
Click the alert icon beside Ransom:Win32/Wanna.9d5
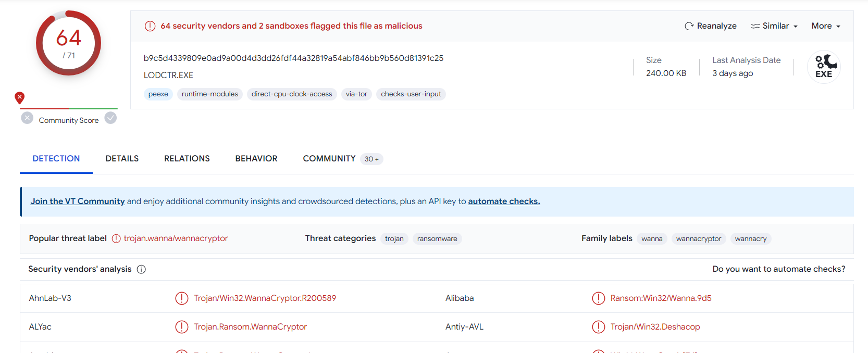(598, 298)
